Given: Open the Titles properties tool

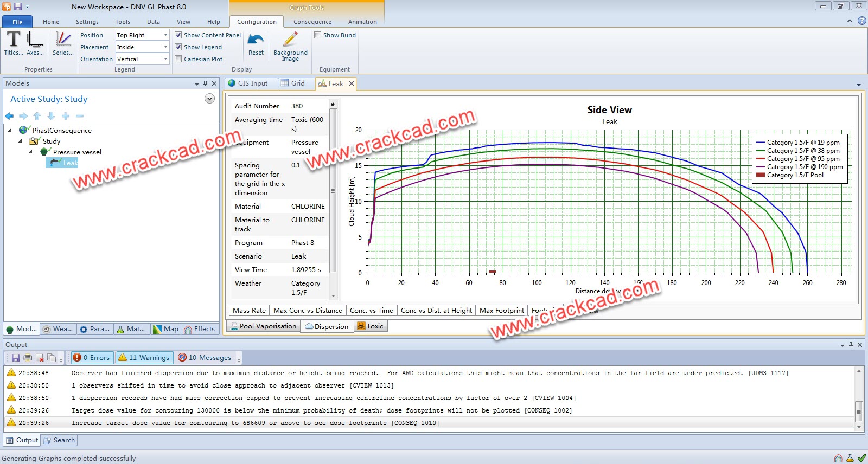Looking at the screenshot, I should (14, 43).
